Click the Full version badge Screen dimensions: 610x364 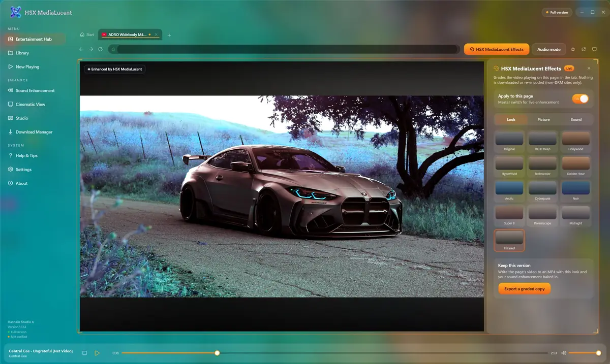(557, 12)
